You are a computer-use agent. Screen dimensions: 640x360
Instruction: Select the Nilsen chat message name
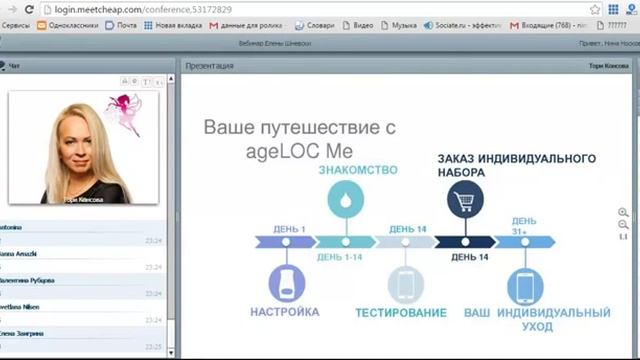tap(20, 307)
